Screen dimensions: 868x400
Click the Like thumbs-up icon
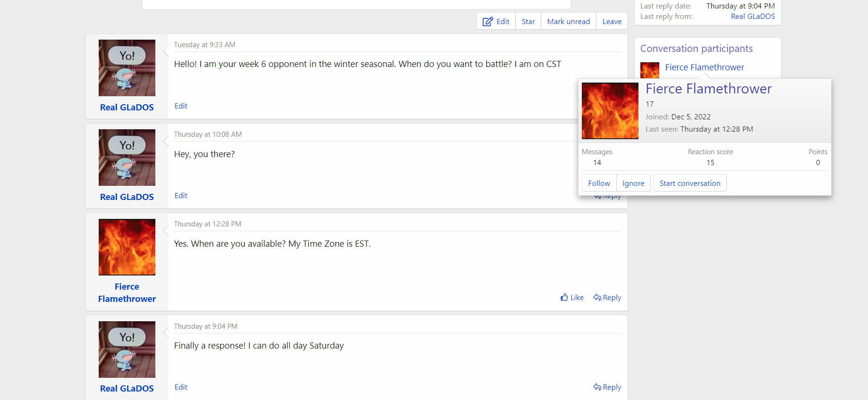coord(564,298)
